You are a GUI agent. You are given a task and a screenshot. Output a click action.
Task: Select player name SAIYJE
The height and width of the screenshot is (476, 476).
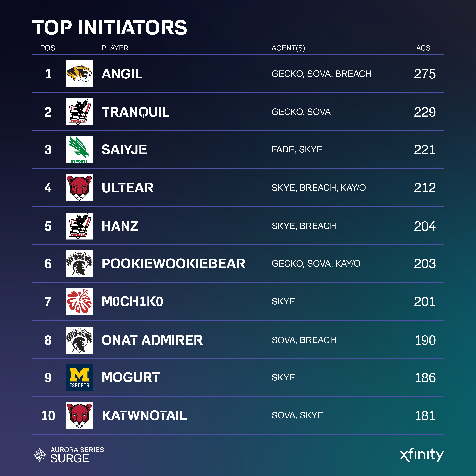tap(124, 150)
